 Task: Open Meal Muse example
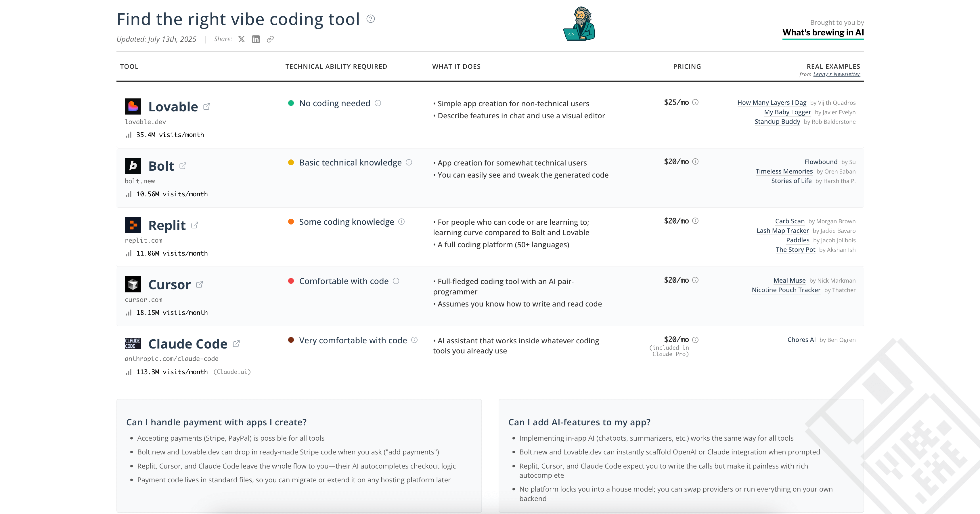pyautogui.click(x=789, y=281)
